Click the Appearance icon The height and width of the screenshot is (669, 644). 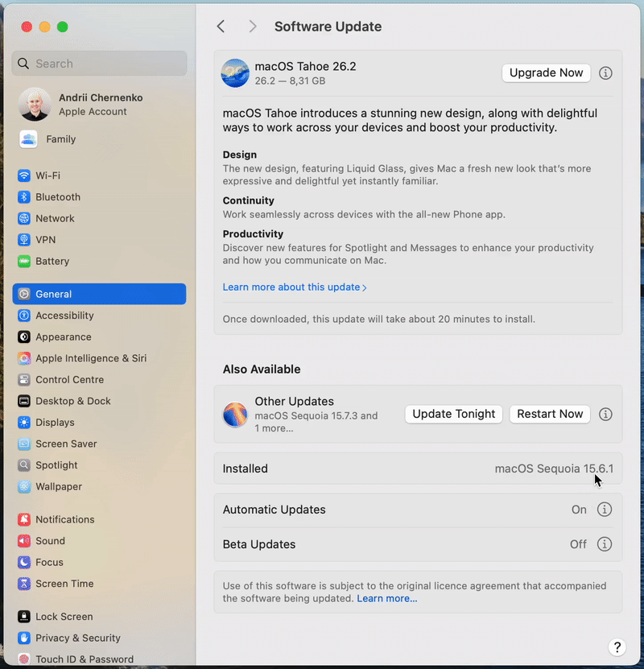pyautogui.click(x=24, y=337)
